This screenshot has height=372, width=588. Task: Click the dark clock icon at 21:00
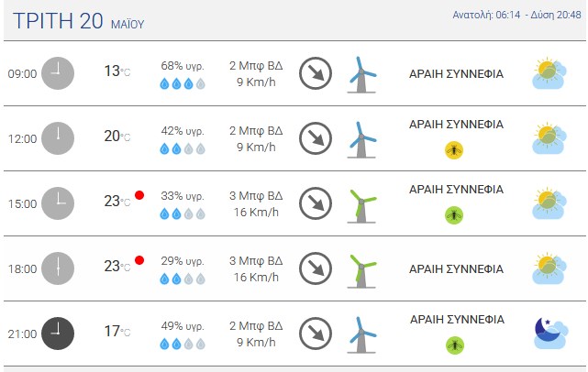(x=58, y=334)
